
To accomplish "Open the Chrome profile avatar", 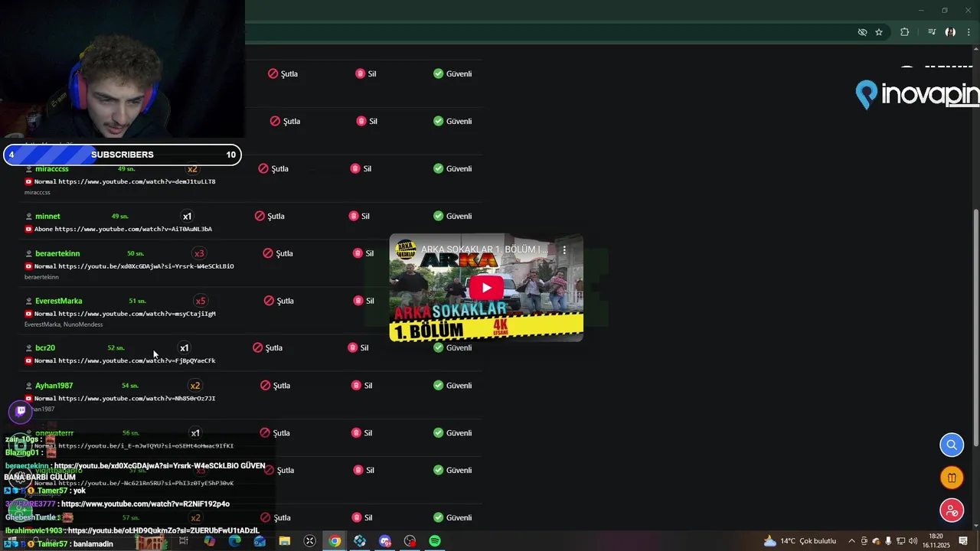I will click(950, 32).
